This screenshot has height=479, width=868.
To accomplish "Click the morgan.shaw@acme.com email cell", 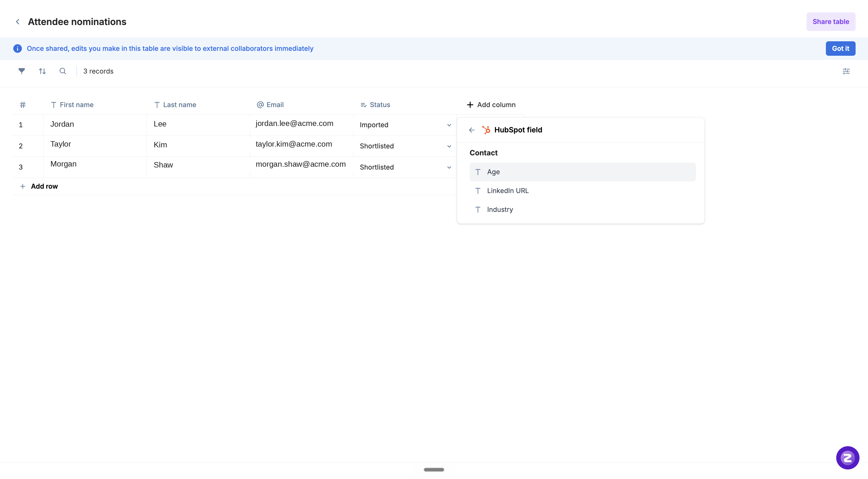I will coord(301,167).
